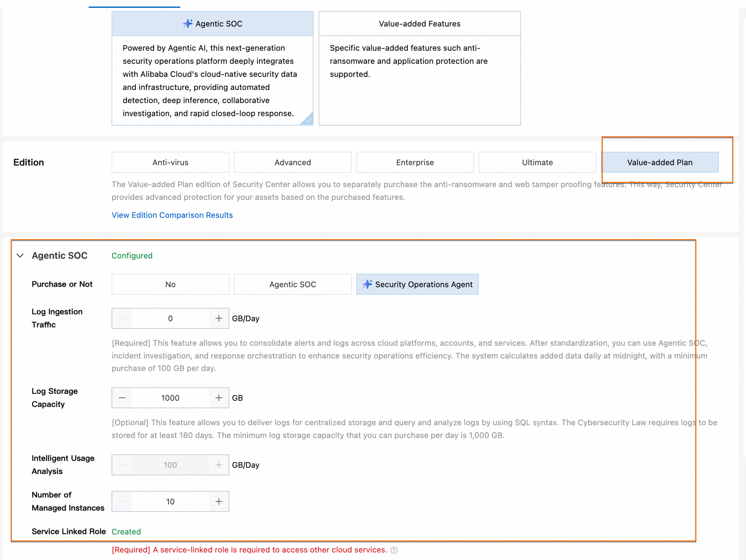Select the Agentic SOC card header
The height and width of the screenshot is (560, 746).
213,24
